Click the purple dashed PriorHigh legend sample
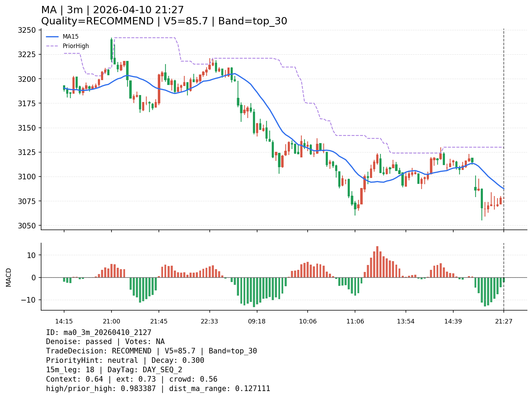Image resolution: width=532 pixels, height=398 pixels. click(x=52, y=46)
